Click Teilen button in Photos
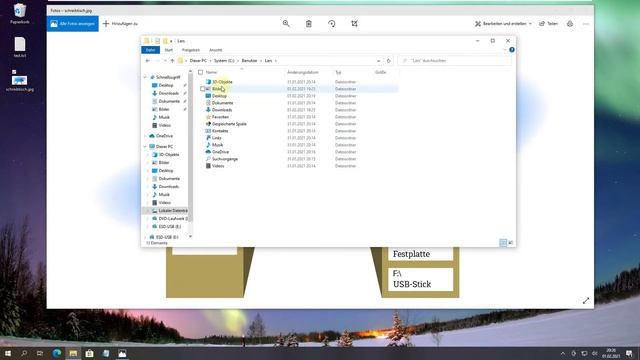 point(548,24)
